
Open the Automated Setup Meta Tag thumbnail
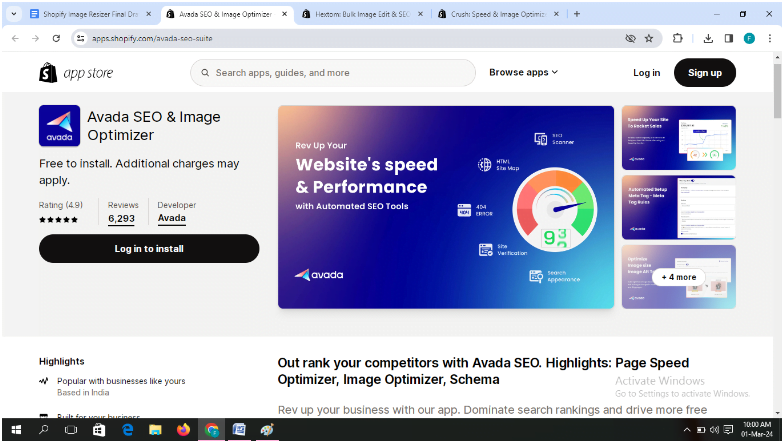coord(679,207)
